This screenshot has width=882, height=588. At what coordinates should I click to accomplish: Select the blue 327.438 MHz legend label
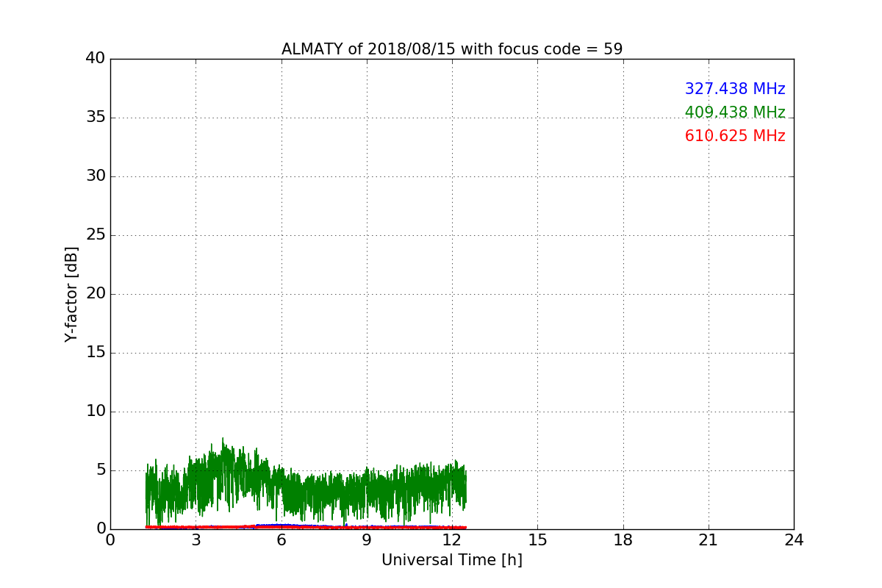735,89
